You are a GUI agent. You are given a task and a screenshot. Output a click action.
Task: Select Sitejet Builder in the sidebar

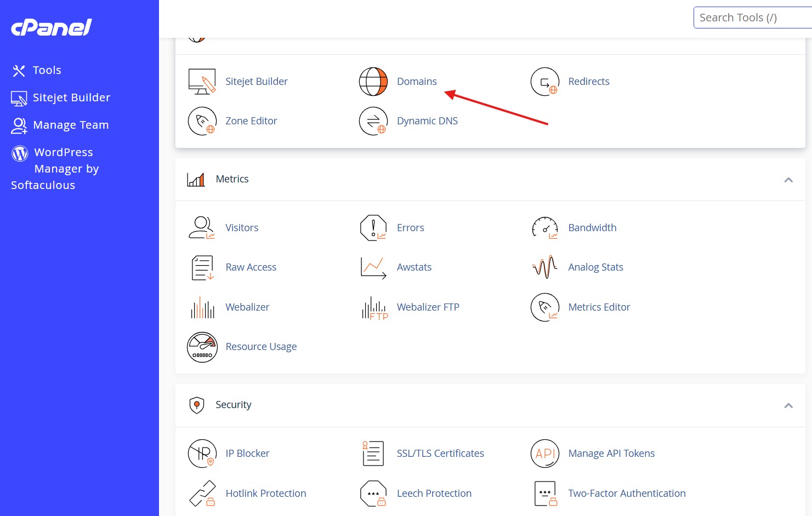tap(61, 98)
